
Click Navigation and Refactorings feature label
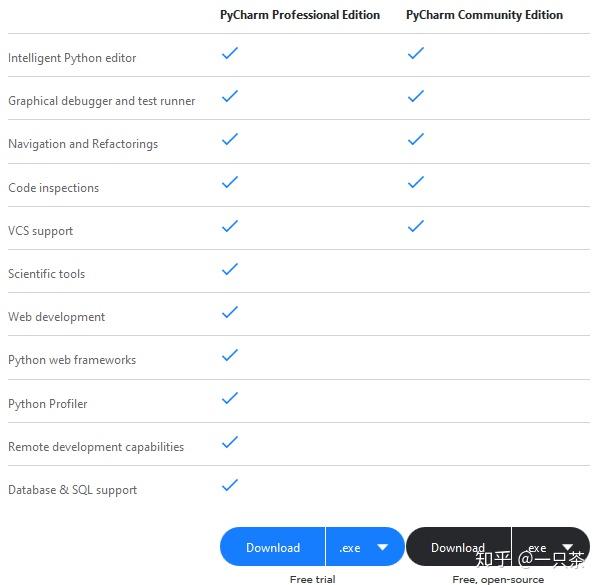tap(83, 144)
